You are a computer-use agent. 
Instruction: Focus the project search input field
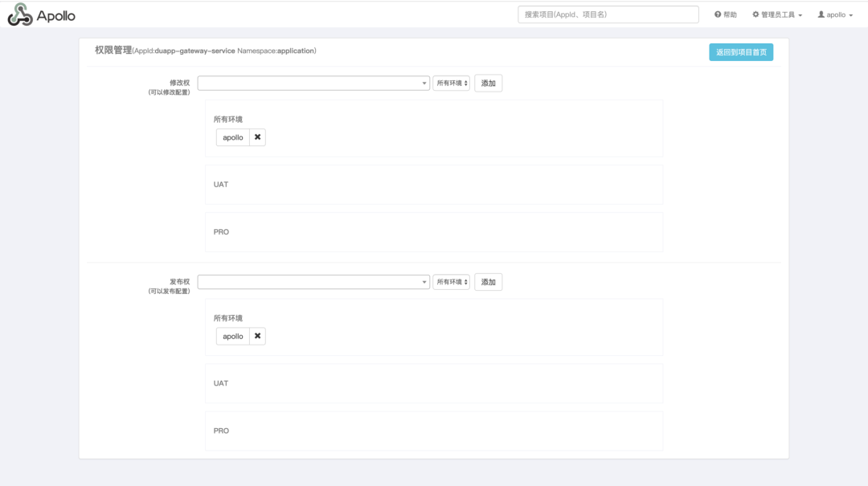[x=608, y=14]
